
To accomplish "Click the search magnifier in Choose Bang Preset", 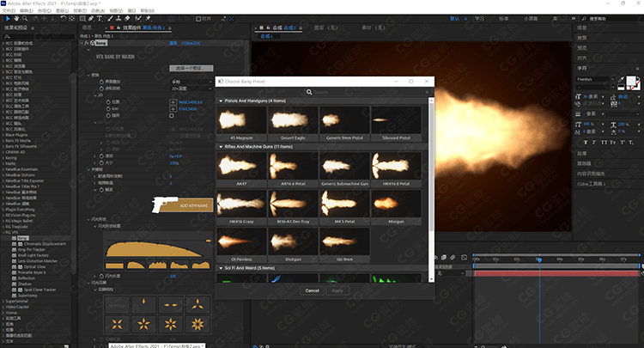I will 309,92.
